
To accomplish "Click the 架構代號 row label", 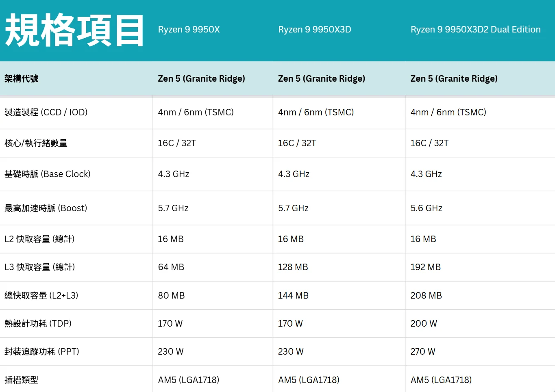I will pos(22,79).
